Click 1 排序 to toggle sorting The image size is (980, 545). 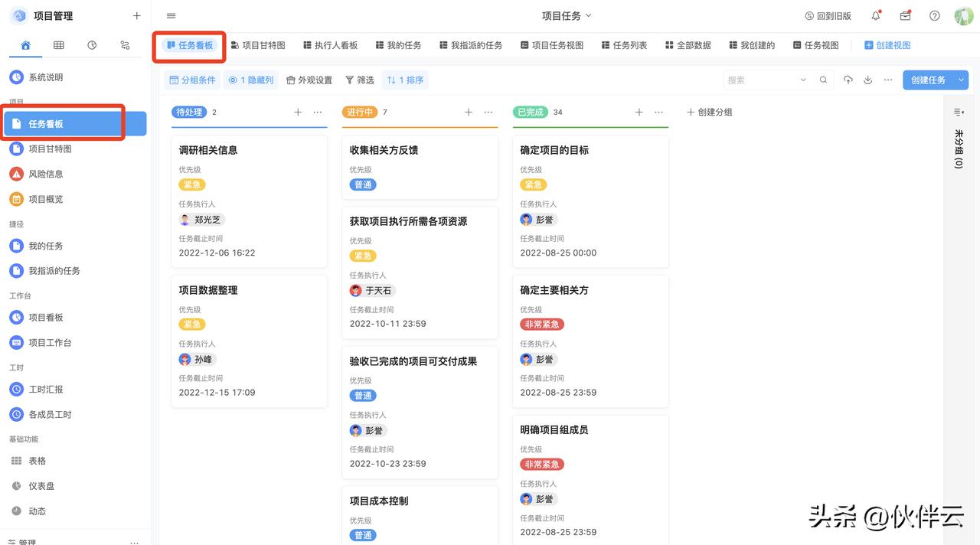tap(405, 80)
